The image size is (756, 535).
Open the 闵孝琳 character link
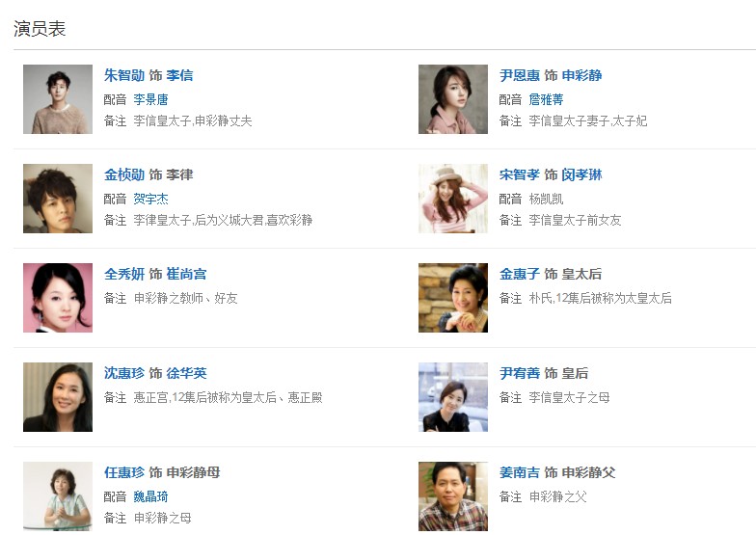[582, 175]
